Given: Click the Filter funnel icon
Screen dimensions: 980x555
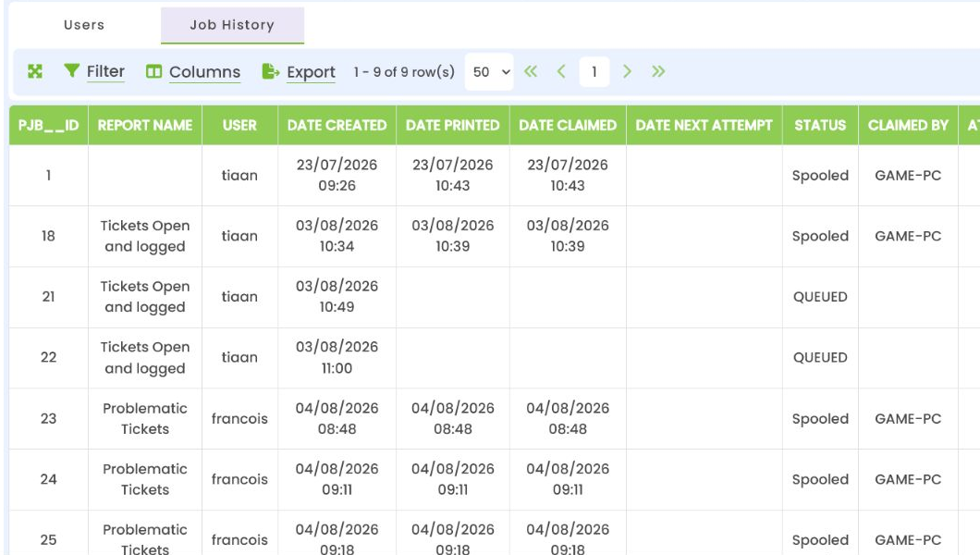Looking at the screenshot, I should pos(72,70).
